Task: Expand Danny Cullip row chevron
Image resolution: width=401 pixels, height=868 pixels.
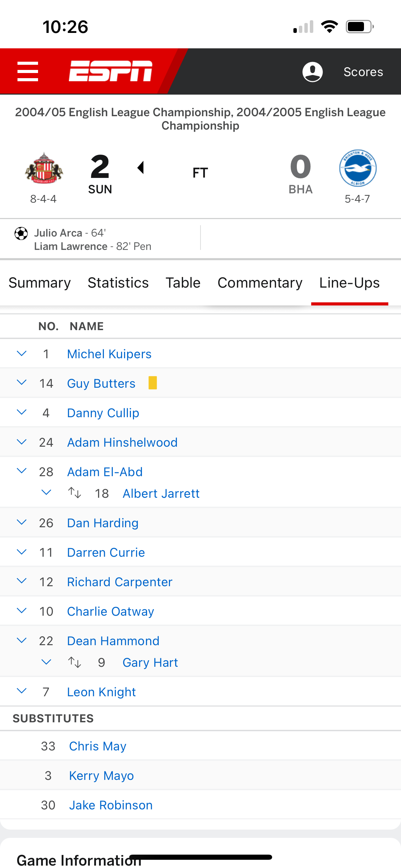Action: click(22, 412)
